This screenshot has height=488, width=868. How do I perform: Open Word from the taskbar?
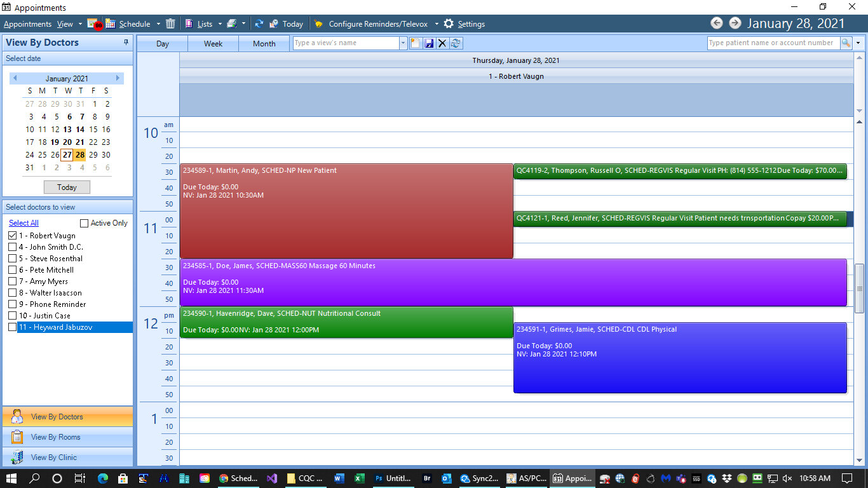pos(339,478)
